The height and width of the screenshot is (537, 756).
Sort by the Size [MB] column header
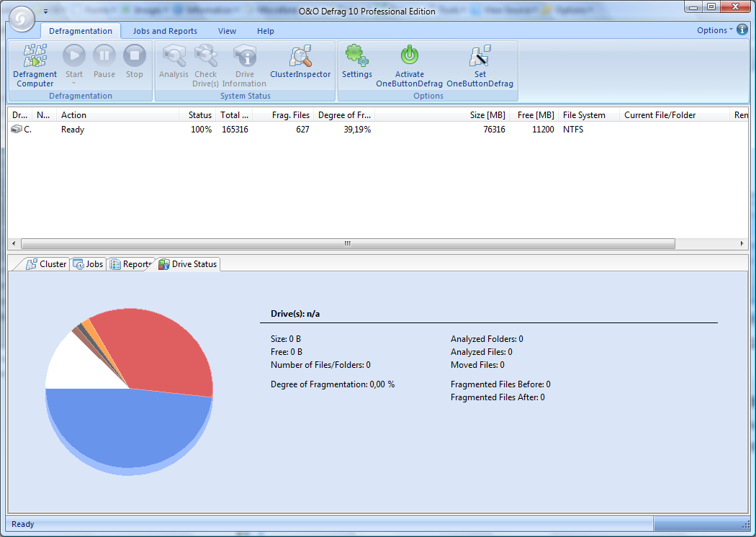pyautogui.click(x=442, y=115)
